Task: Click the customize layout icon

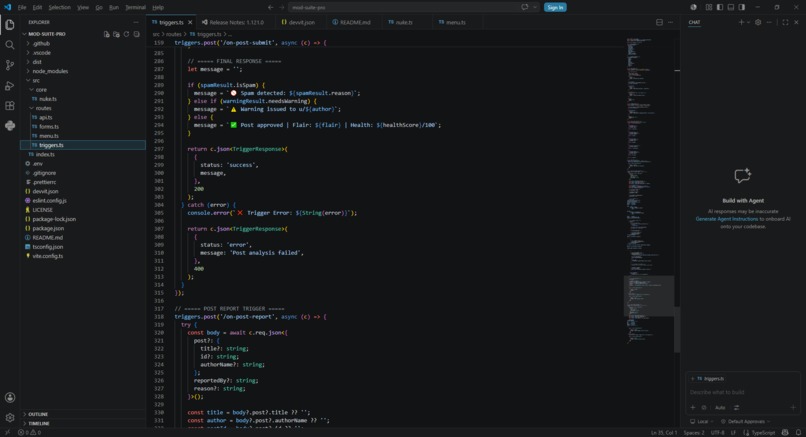Action: 709,7
